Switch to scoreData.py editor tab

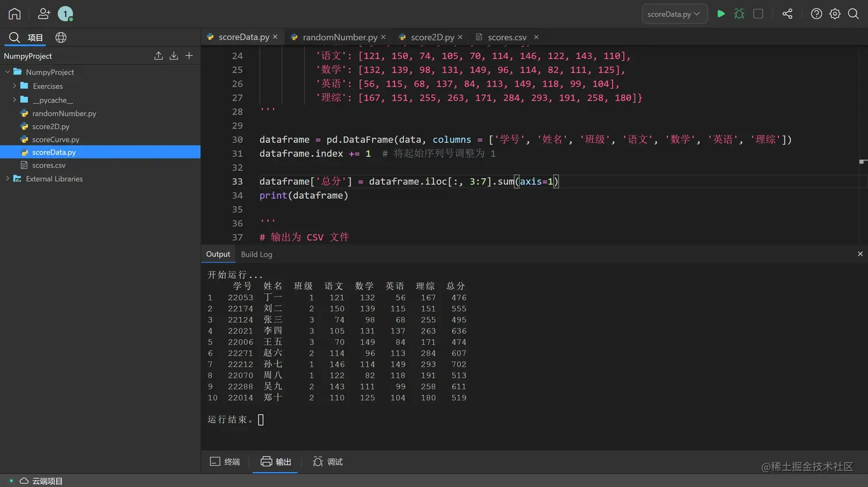[x=243, y=37]
